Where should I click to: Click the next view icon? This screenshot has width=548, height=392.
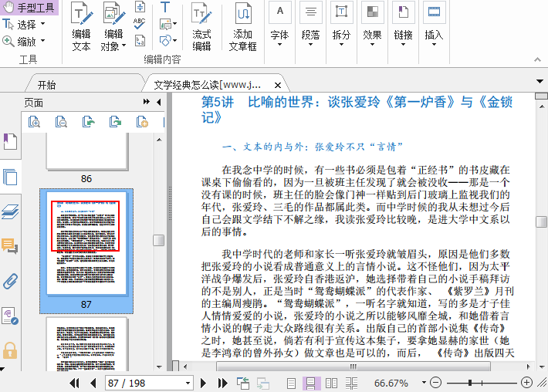coord(263,384)
